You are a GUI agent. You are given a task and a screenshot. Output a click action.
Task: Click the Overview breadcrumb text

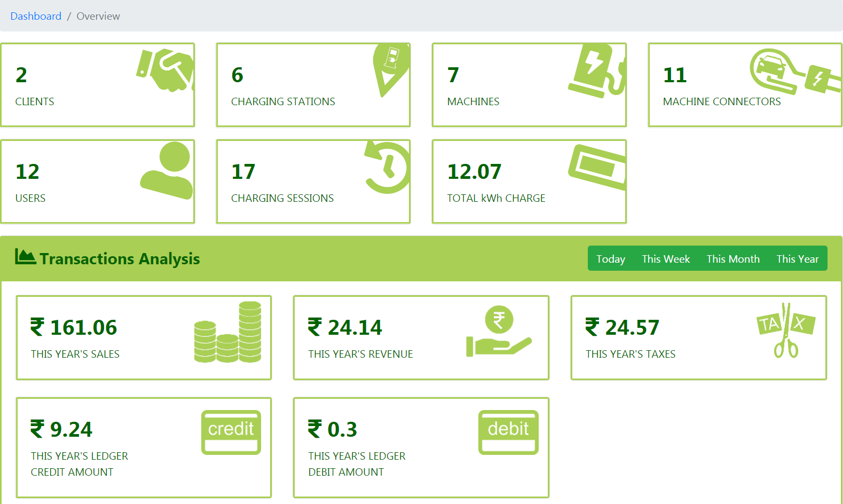[x=98, y=16]
